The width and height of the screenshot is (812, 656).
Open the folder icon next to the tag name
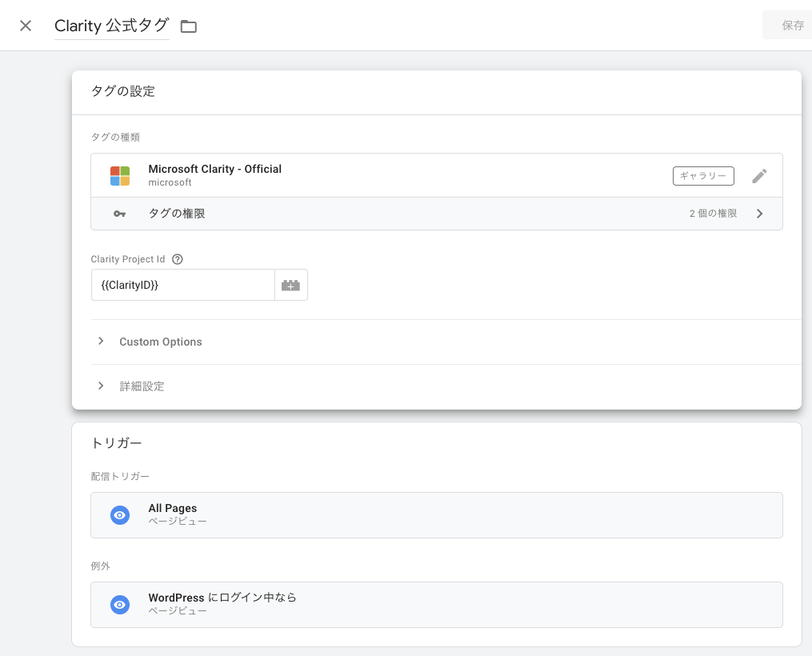[x=189, y=26]
